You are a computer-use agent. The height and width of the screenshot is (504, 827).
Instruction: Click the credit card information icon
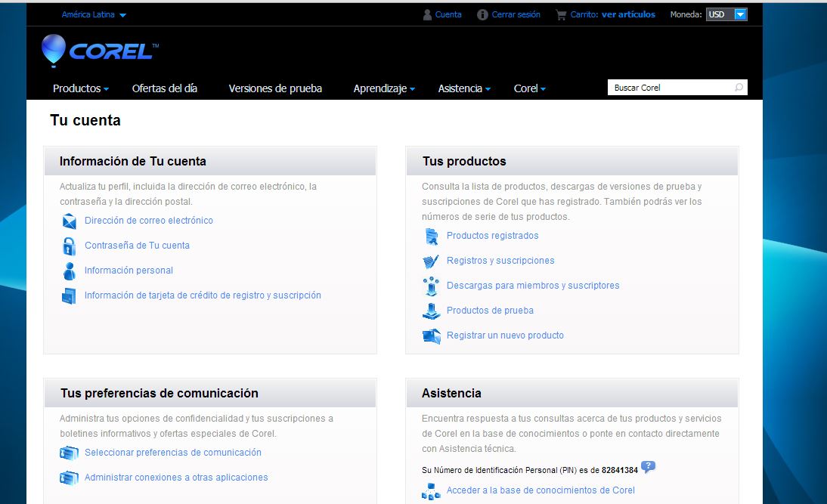pos(69,295)
